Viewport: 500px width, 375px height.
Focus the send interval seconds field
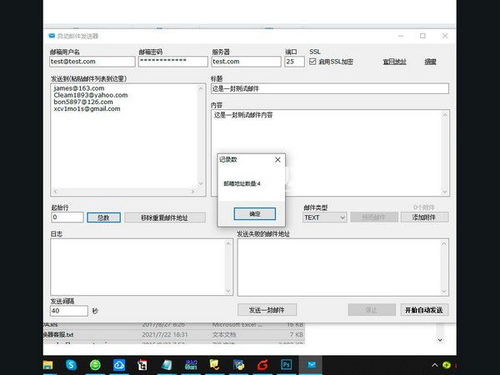coord(69,311)
